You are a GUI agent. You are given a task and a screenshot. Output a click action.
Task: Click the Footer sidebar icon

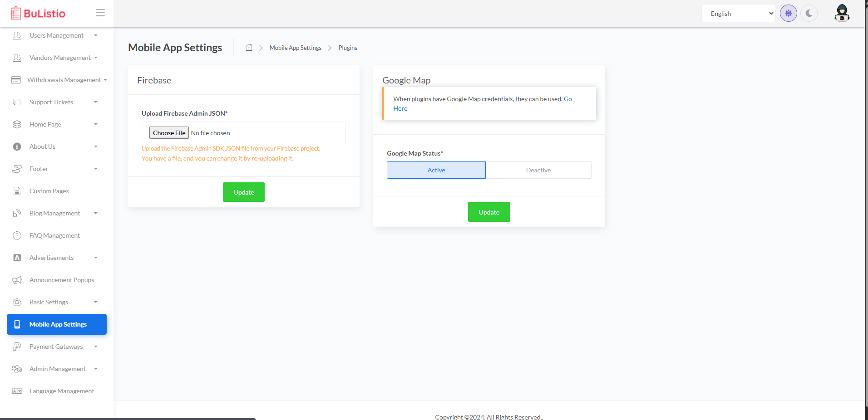click(17, 169)
